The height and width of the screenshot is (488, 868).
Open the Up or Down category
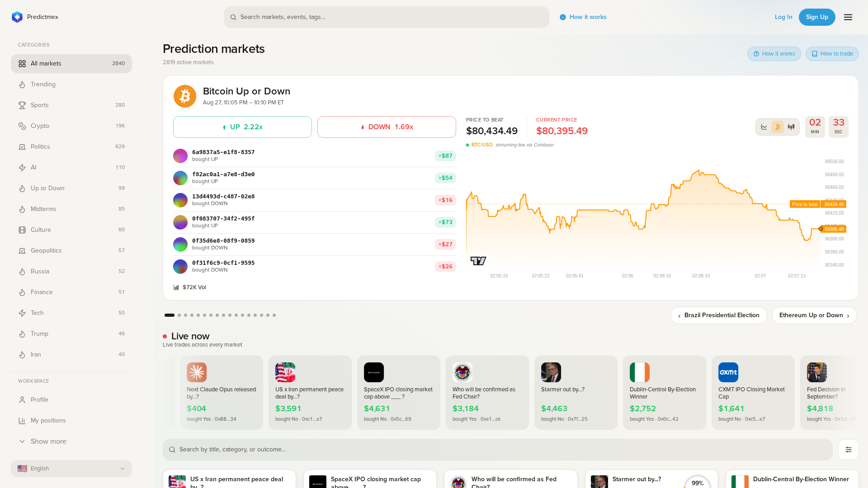[71, 188]
